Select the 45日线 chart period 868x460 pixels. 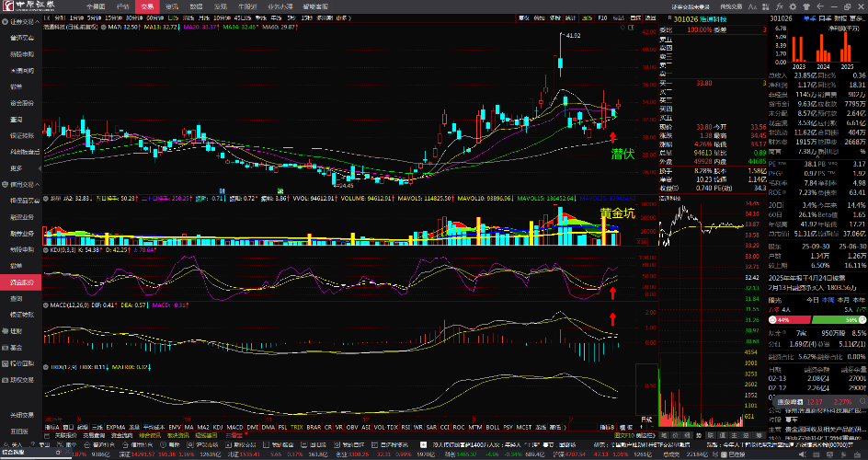pyautogui.click(x=243, y=18)
